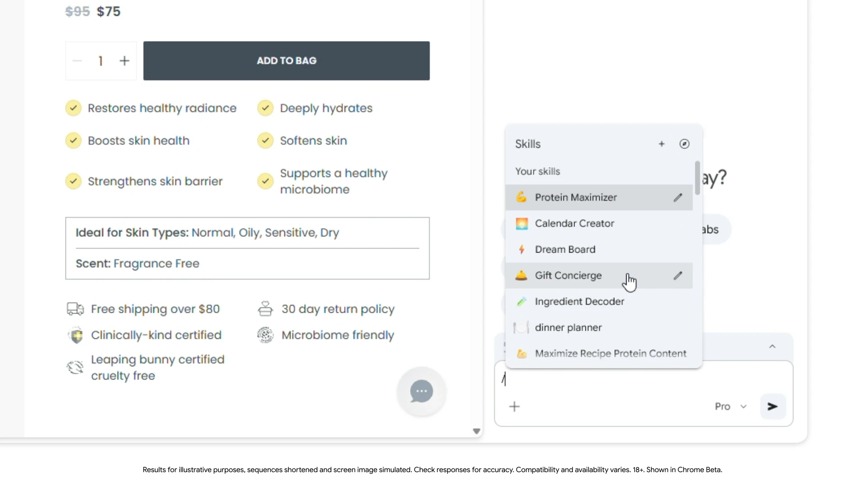Collapse the panel using the chevron above chat input
The width and height of the screenshot is (868, 488).
coord(773,346)
